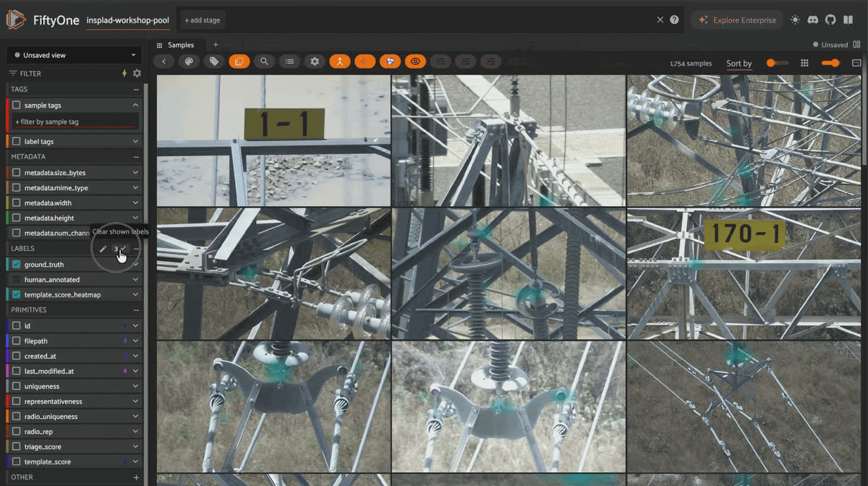Adjust the slider next to Sort by
Image resolution: width=868 pixels, height=486 pixels.
778,63
